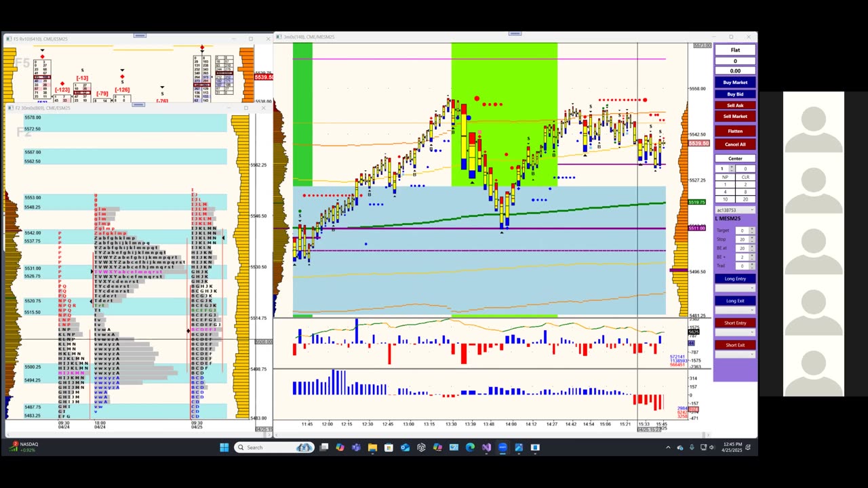The height and width of the screenshot is (488, 868).
Task: Click the Stop value field
Action: tap(742, 239)
